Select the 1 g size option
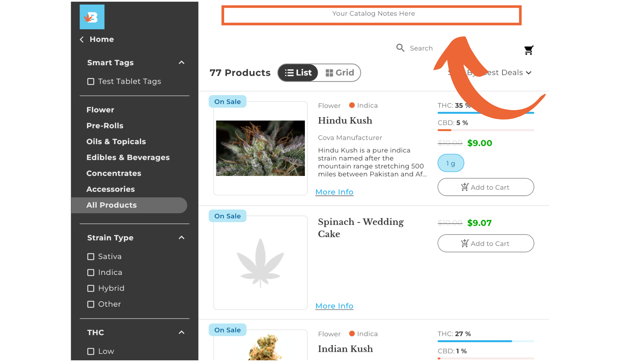Viewport: 644px width, 362px height. click(450, 163)
